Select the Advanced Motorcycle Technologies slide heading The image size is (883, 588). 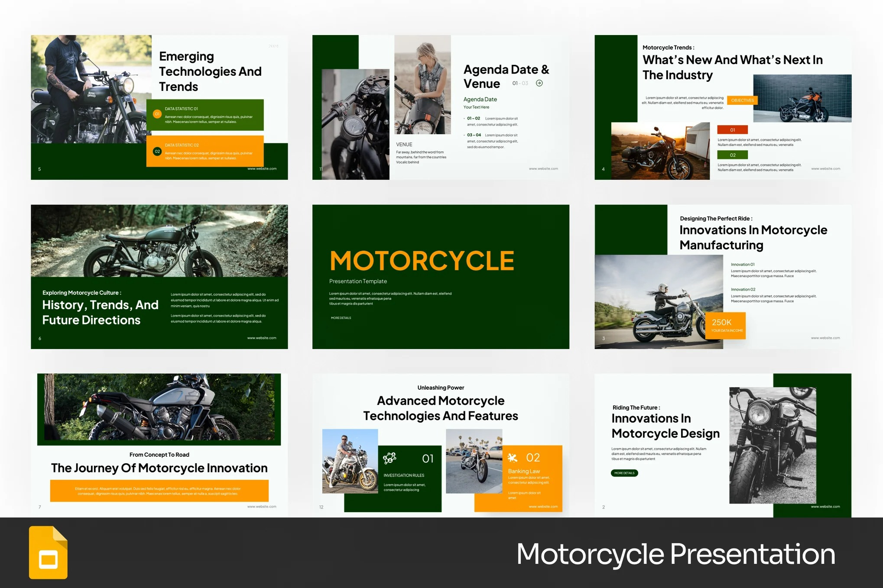(x=441, y=408)
